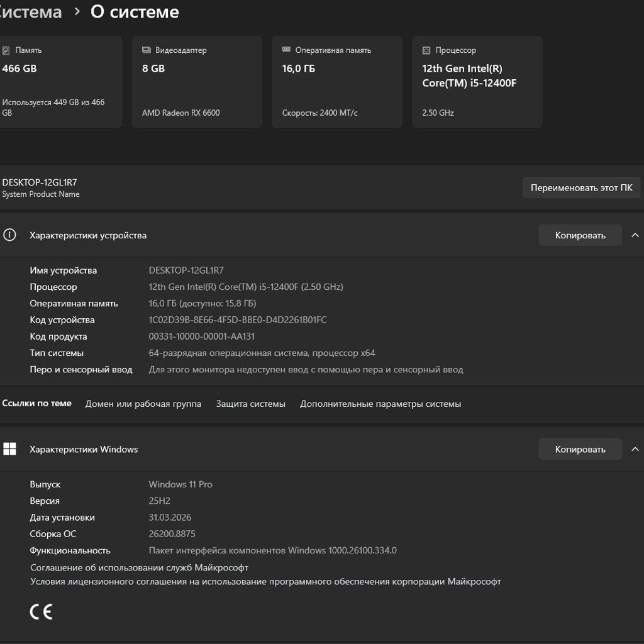644x644 pixels.
Task: Select the Дата установки value 31.03.2026
Action: pos(170,517)
